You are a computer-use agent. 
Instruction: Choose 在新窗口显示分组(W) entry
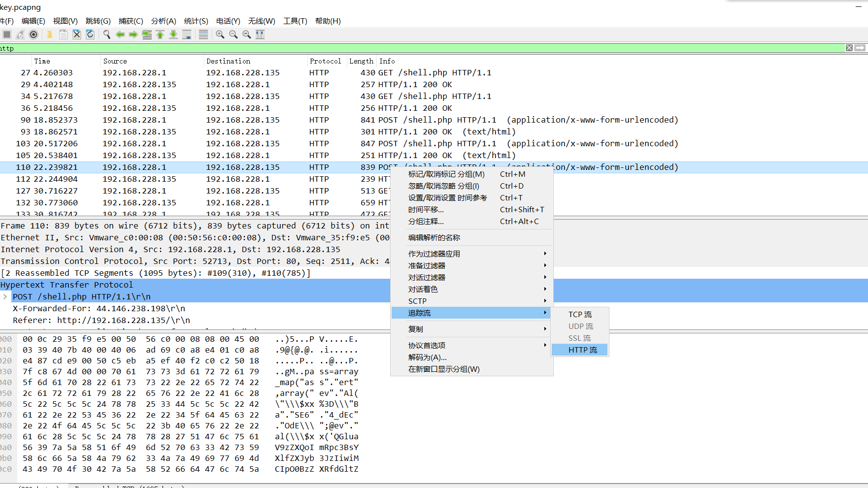(472, 369)
